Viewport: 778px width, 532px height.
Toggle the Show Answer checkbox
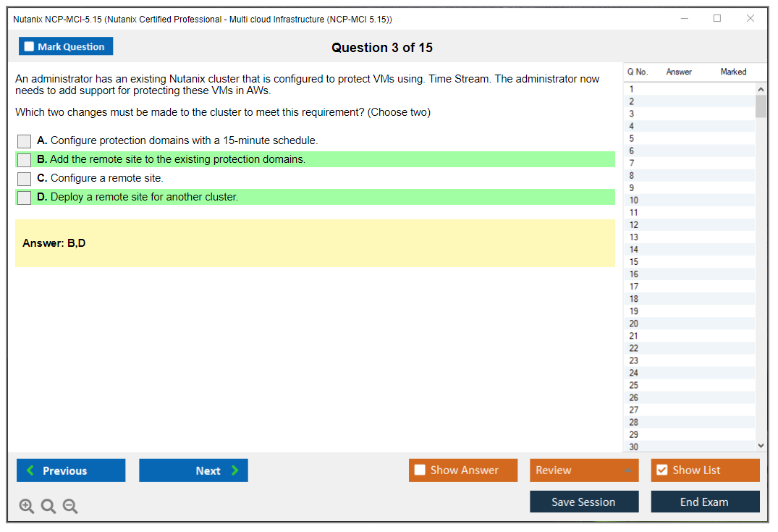[420, 470]
